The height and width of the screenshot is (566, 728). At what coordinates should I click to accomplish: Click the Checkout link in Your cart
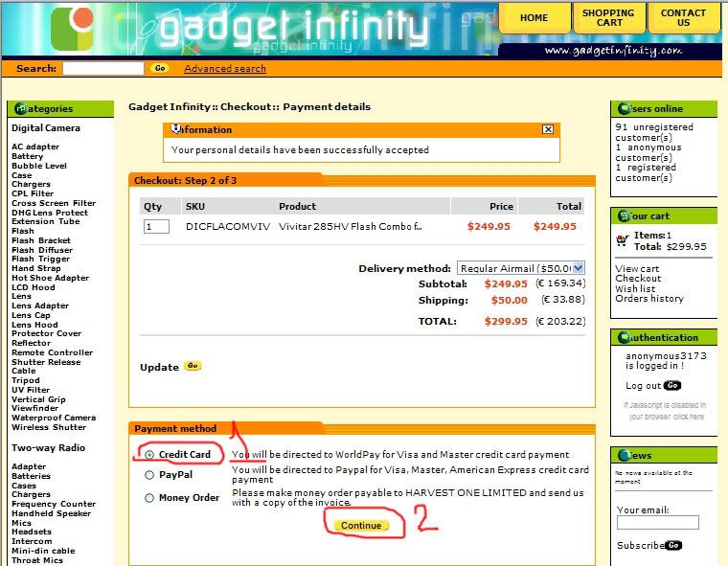click(638, 278)
